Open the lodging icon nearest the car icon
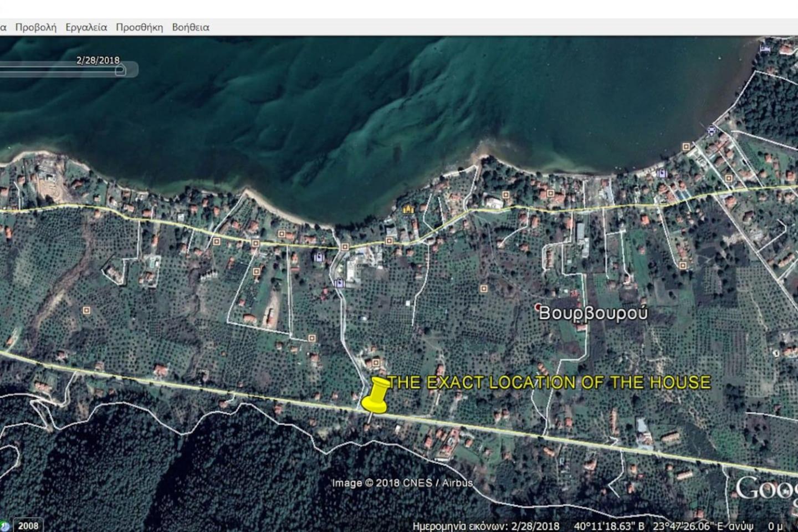 coord(661,174)
